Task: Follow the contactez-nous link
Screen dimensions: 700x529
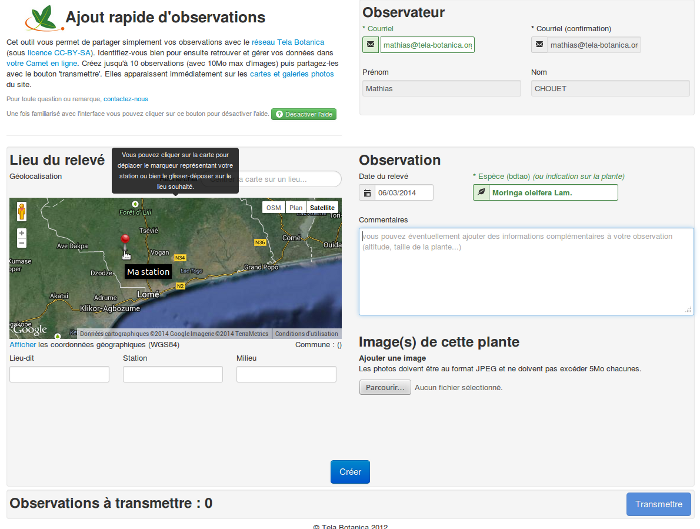Action: coord(126,99)
